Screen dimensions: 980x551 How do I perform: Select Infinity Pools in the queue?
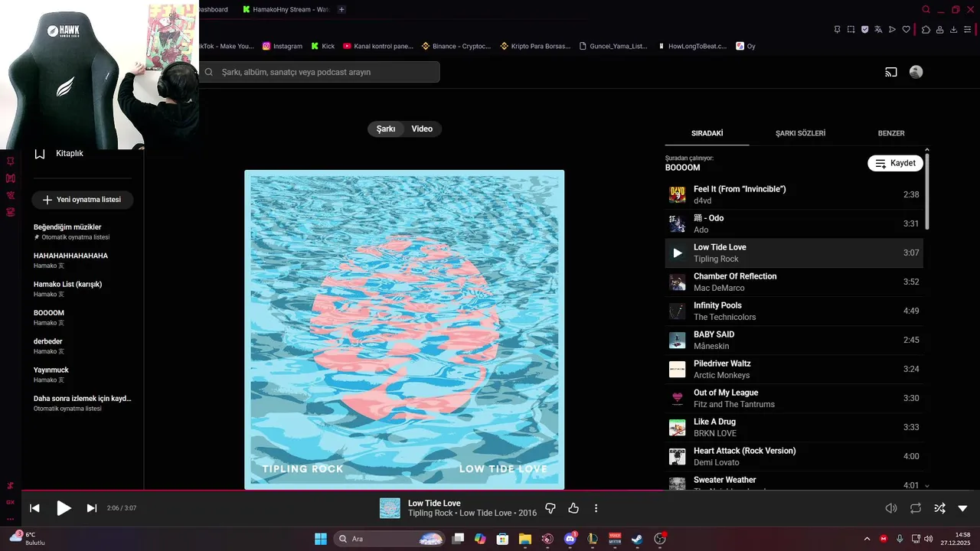click(x=794, y=311)
